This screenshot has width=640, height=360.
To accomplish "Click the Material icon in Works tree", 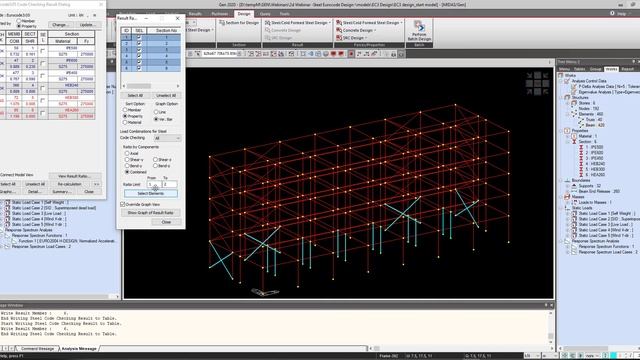I will tap(574, 136).
